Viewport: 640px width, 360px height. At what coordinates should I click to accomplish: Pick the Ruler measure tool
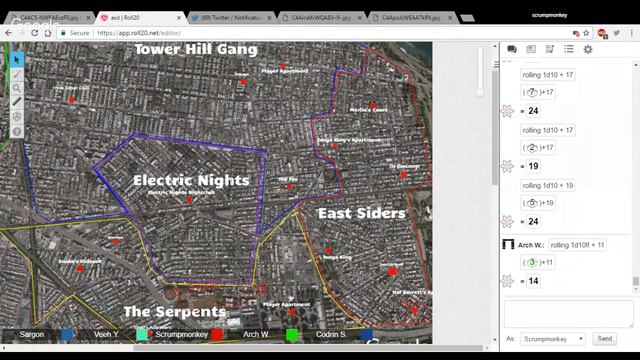click(17, 102)
